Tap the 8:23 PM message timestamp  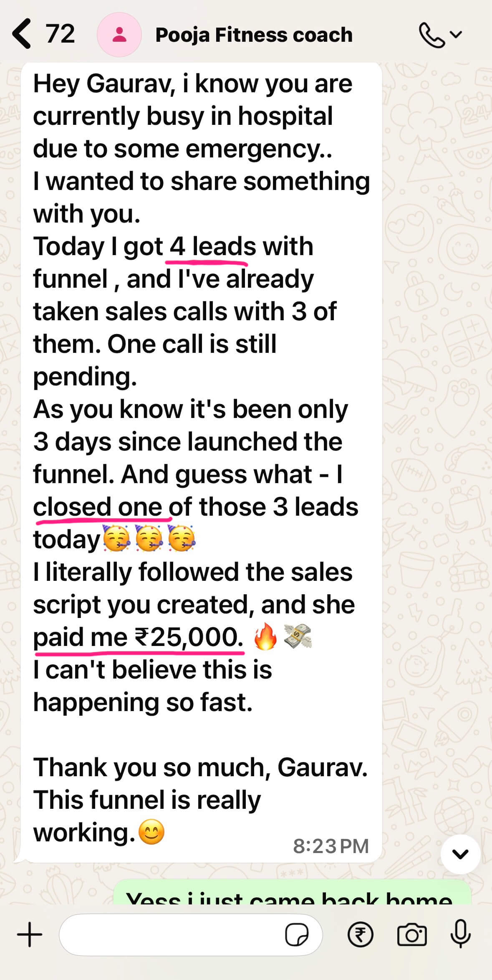[x=331, y=846]
